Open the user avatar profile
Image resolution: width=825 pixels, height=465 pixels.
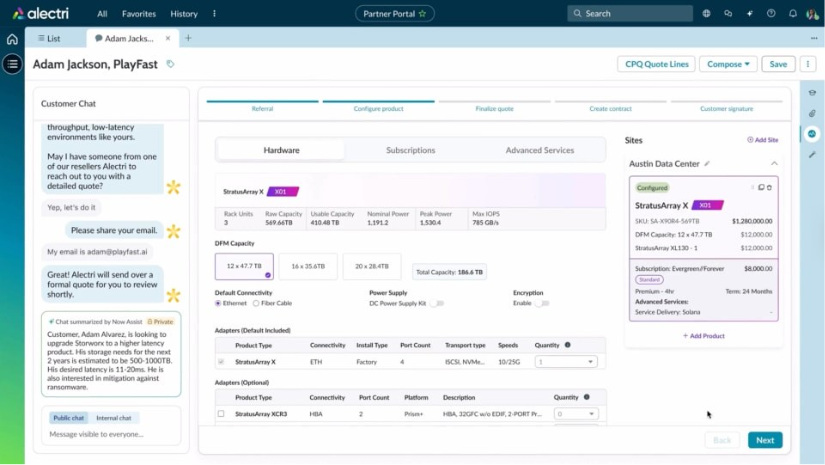pyautogui.click(x=812, y=14)
